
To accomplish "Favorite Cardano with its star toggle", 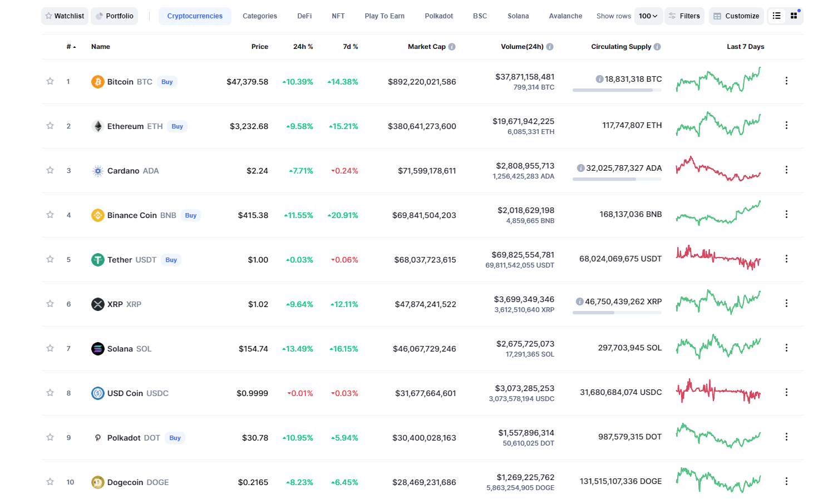I will [x=50, y=170].
